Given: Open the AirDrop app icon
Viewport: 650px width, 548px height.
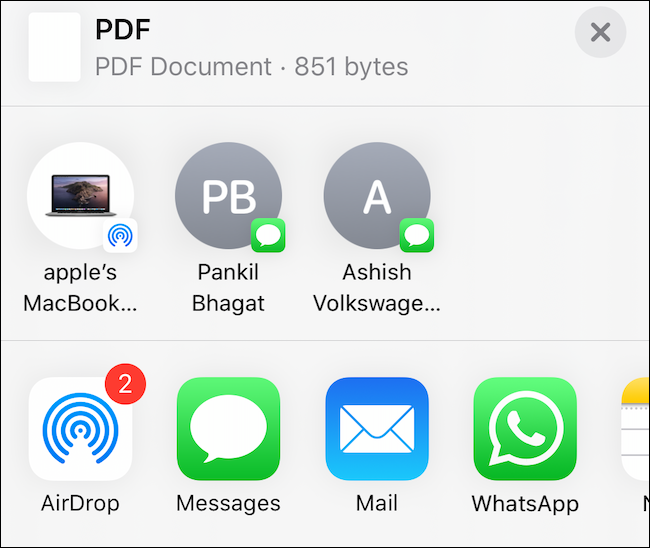Looking at the screenshot, I should click(80, 429).
